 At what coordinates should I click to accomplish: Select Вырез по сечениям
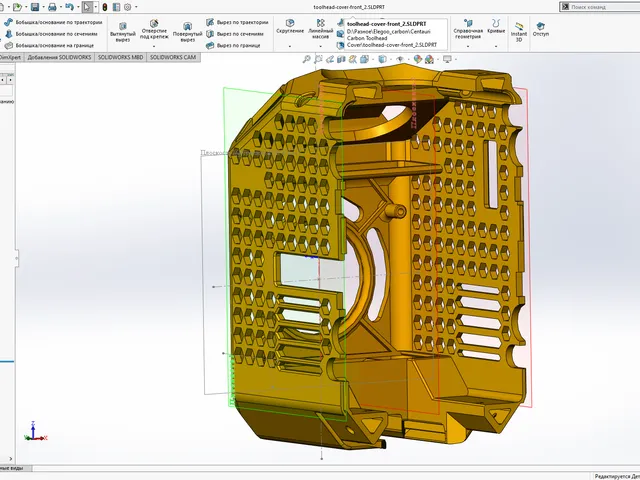pos(235,34)
